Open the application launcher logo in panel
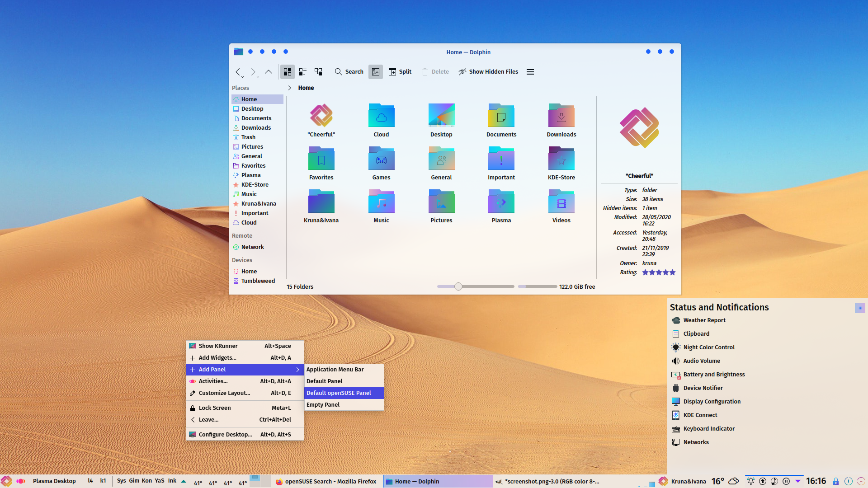Image resolution: width=868 pixels, height=488 pixels. pos(6,481)
